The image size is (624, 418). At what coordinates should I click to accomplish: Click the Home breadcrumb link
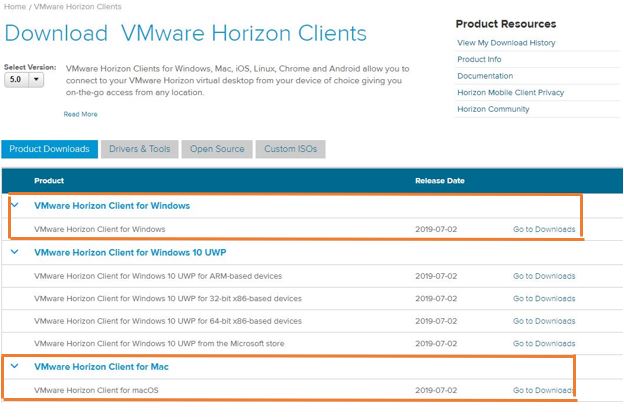coord(15,6)
